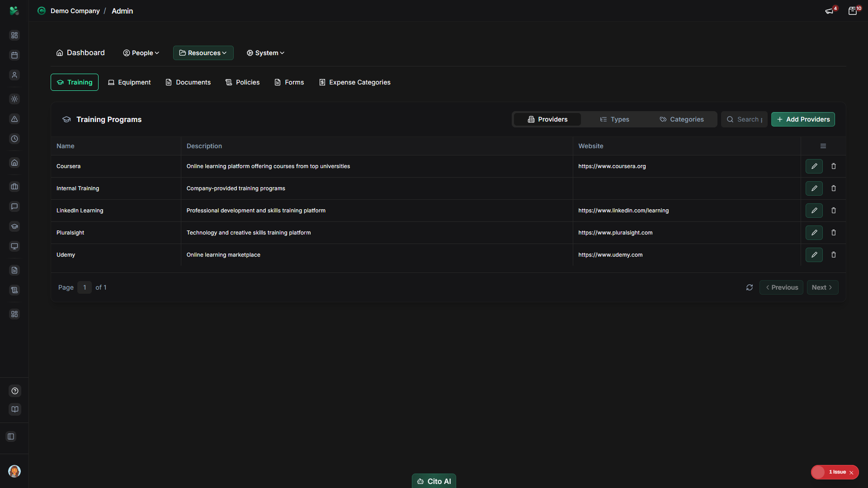Switch provider view to Categories
This screenshot has width=868, height=488.
click(x=682, y=119)
